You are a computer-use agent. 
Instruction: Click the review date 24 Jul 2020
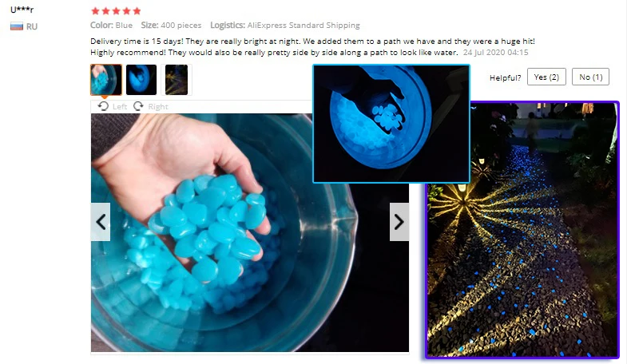point(495,53)
